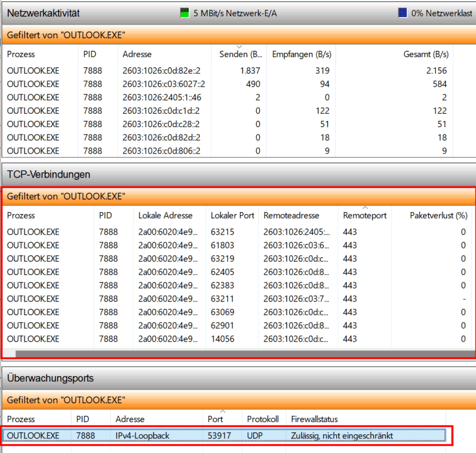Click the Überwachungsports filter bar 'Gefiltert von OUTLOOK.EXE'
The height and width of the screenshot is (453, 476).
pos(238,400)
